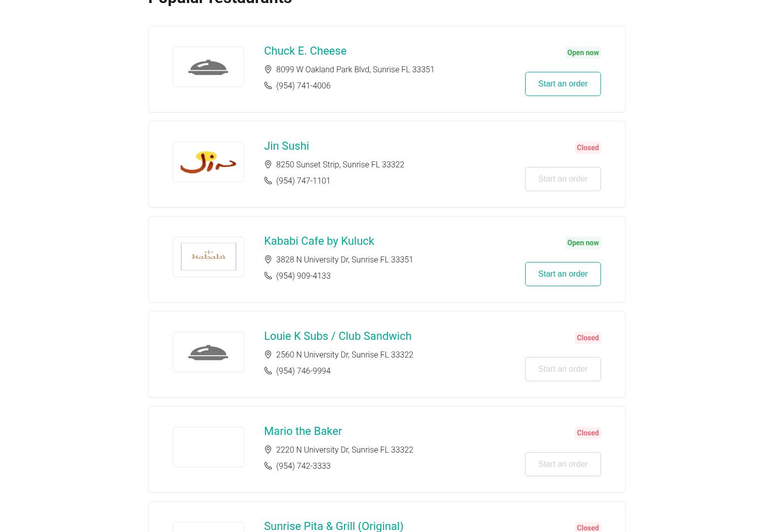This screenshot has height=532, width=774.
Task: Click the Jin Sushi logo thumbnail
Action: (x=208, y=162)
